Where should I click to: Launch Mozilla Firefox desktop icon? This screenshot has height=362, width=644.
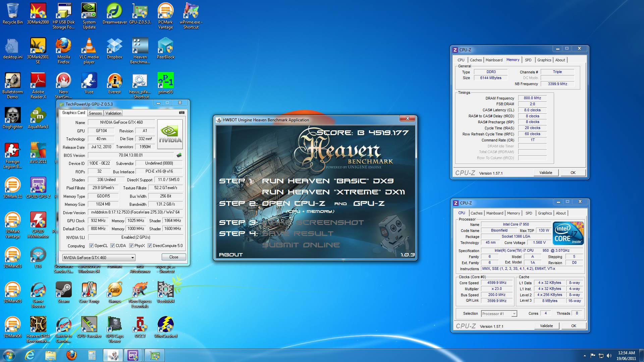click(63, 51)
